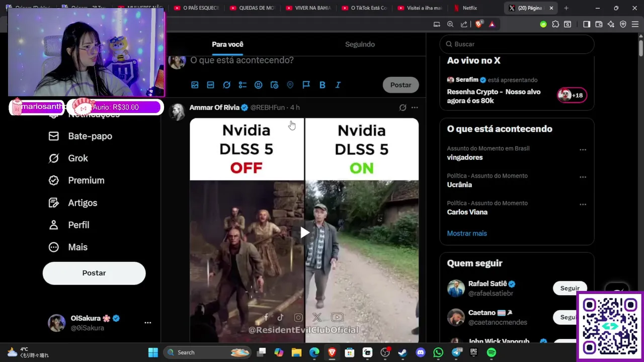Click the Brave Shields lion icon
644x362 pixels.
(x=478, y=24)
